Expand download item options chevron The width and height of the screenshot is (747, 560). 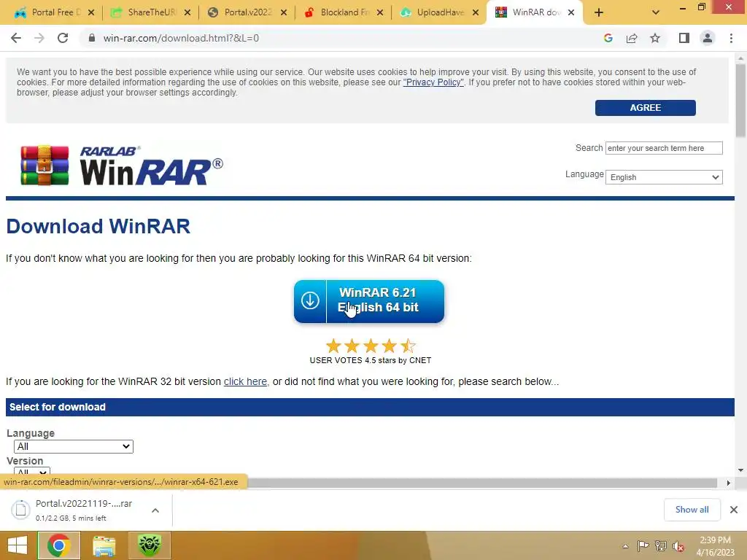pyautogui.click(x=155, y=510)
